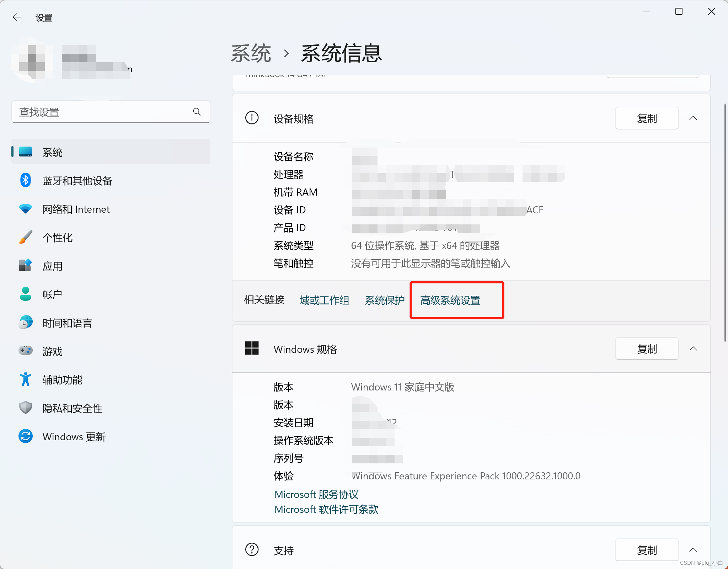The width and height of the screenshot is (728, 569).
Task: Maximize the Settings window
Action: pyautogui.click(x=679, y=11)
